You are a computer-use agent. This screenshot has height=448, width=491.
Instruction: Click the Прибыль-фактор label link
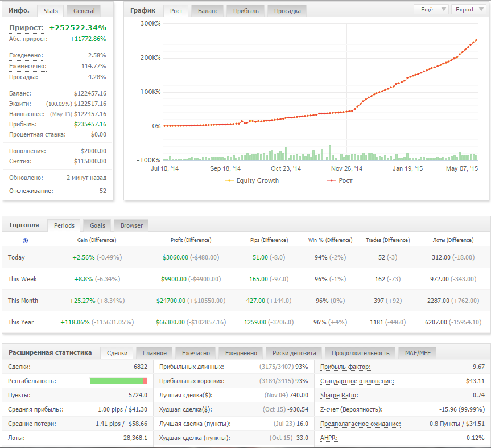tap(345, 367)
